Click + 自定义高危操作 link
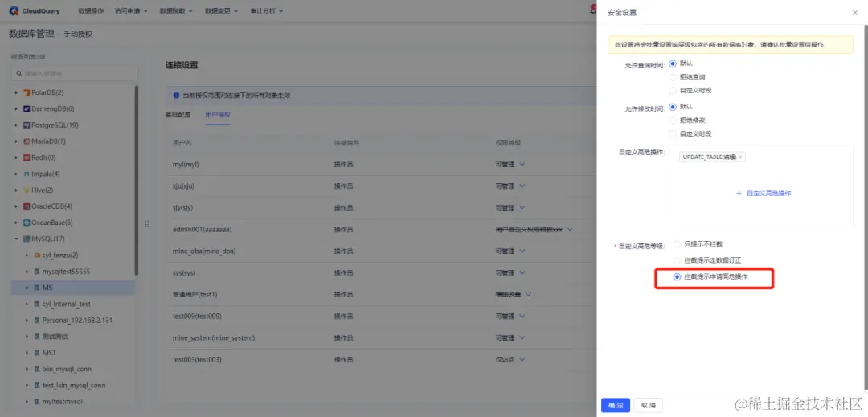The width and height of the screenshot is (868, 417). point(764,194)
